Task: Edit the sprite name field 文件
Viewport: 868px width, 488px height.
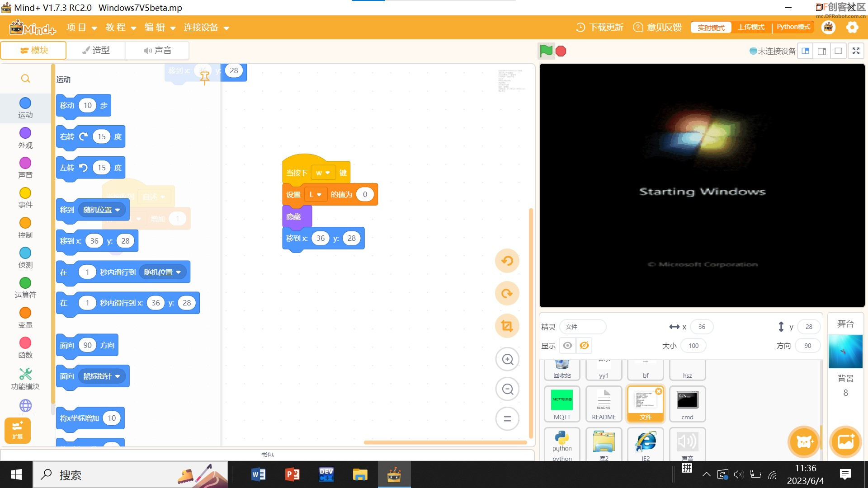Action: tap(583, 327)
